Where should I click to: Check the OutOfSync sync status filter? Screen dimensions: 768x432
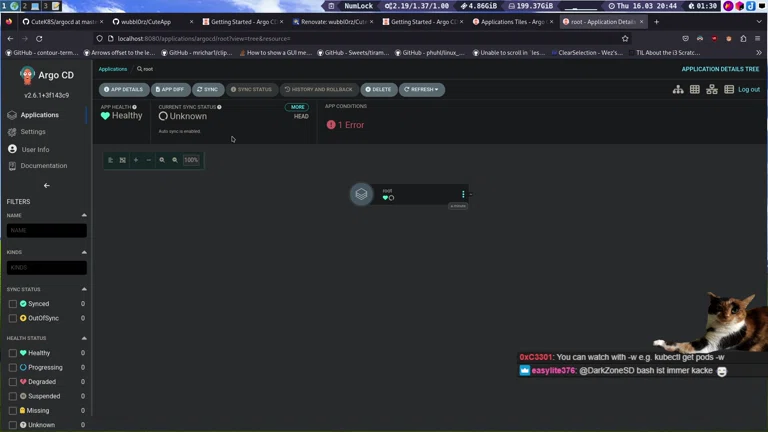point(13,318)
